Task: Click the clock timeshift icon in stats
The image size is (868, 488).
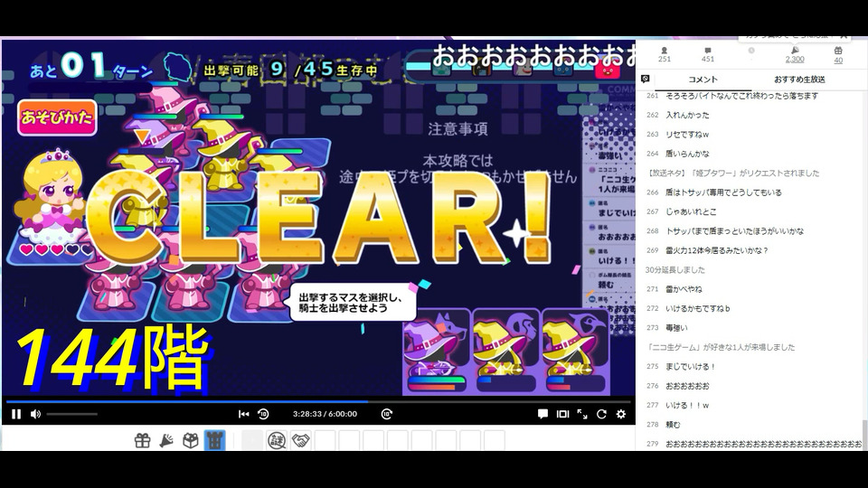Action: 751,51
